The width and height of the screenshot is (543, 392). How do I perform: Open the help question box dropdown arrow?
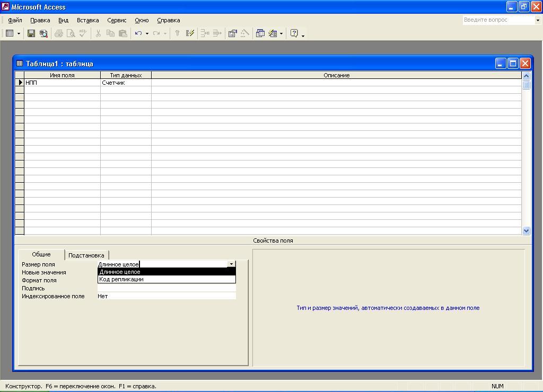(538, 20)
